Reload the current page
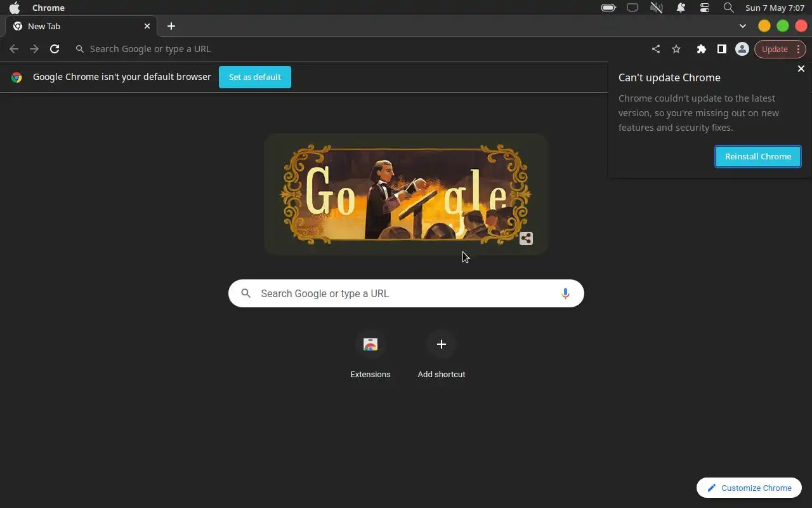This screenshot has height=508, width=812. (x=55, y=49)
